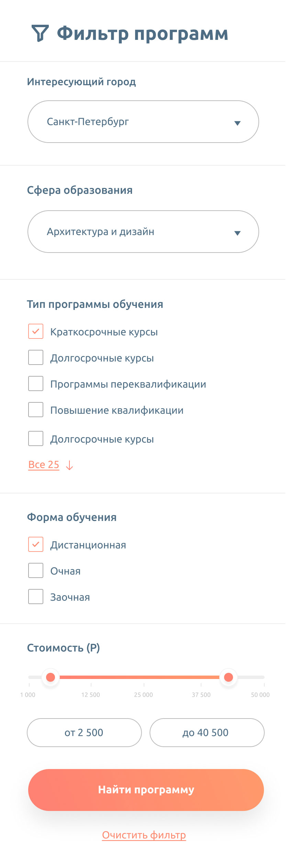
Task: Click the down arrow icon beside Все 25
Action: [x=69, y=465]
